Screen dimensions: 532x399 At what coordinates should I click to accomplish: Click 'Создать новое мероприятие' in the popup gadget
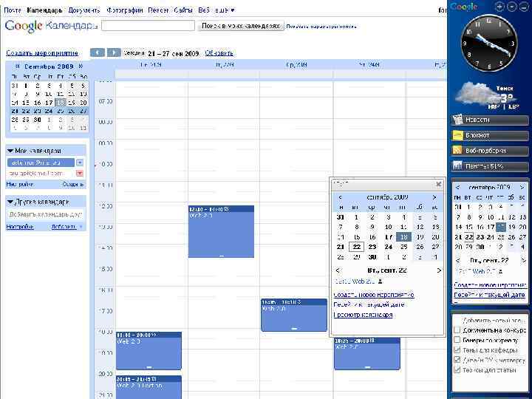[x=374, y=295]
